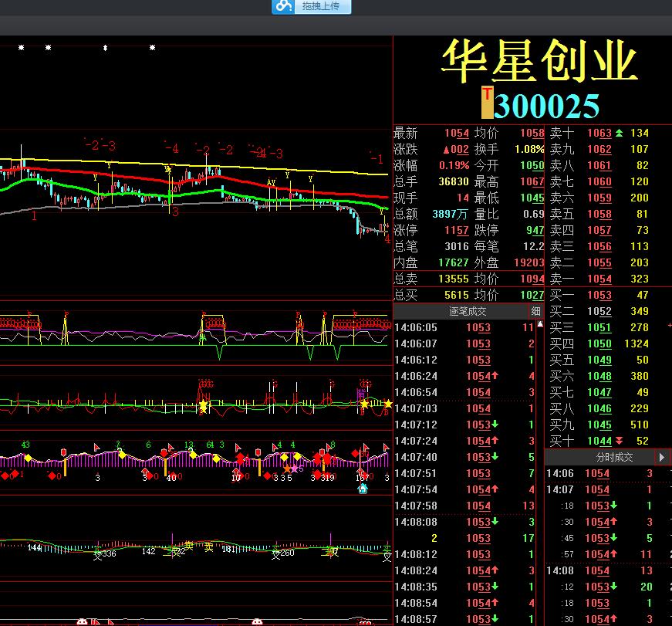
Task: Select the 卖十 1063 ask price
Action: point(599,133)
